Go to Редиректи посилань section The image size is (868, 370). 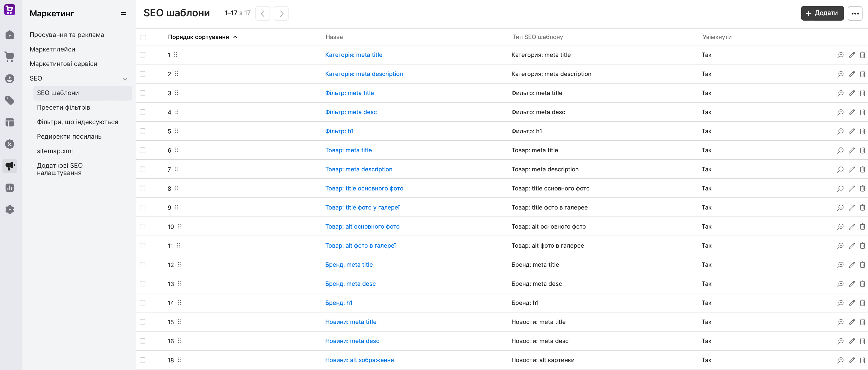tap(69, 137)
